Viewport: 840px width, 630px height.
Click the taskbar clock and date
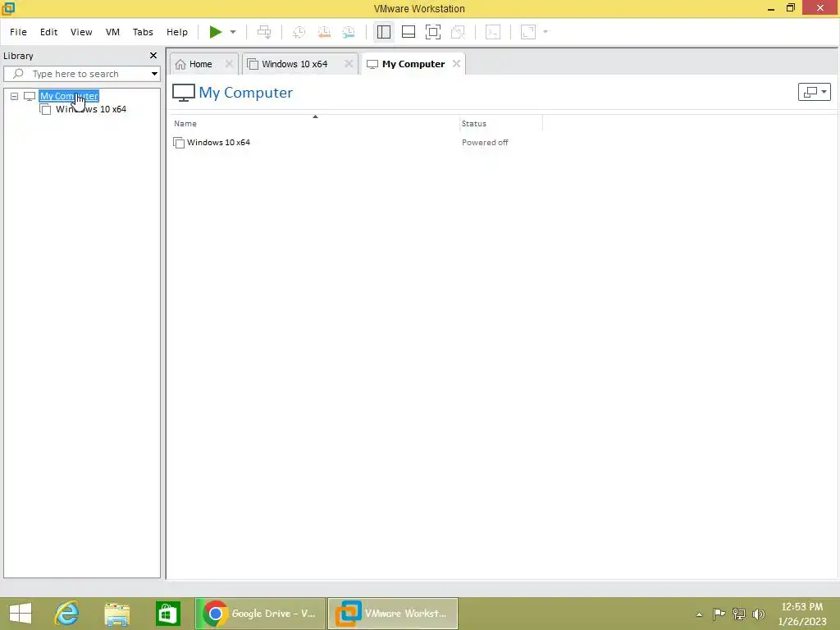(802, 614)
